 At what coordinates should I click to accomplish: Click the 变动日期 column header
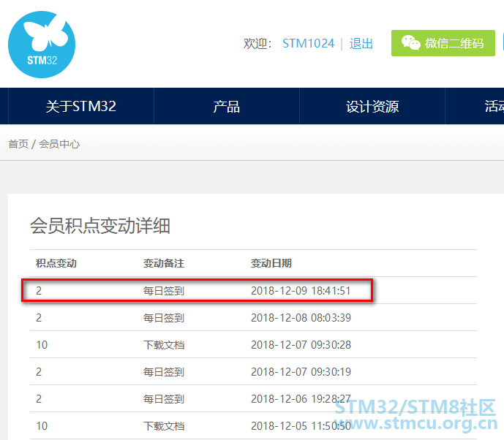[x=271, y=263]
